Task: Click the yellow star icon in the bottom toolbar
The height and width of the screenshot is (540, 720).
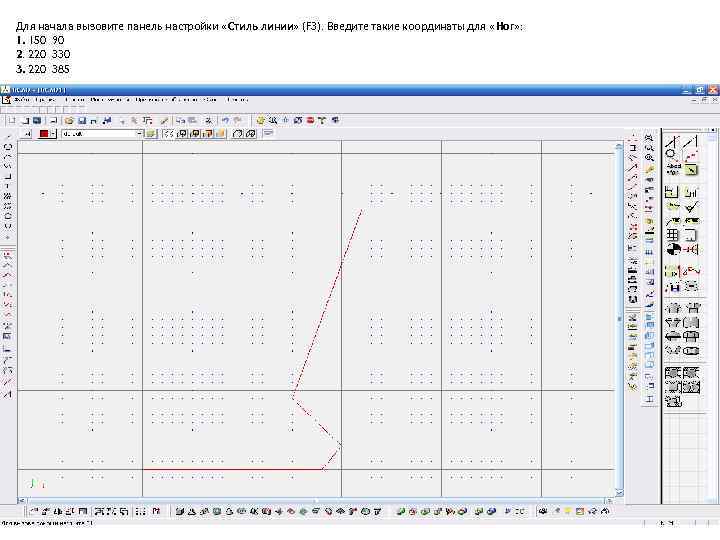Action: coord(568,511)
